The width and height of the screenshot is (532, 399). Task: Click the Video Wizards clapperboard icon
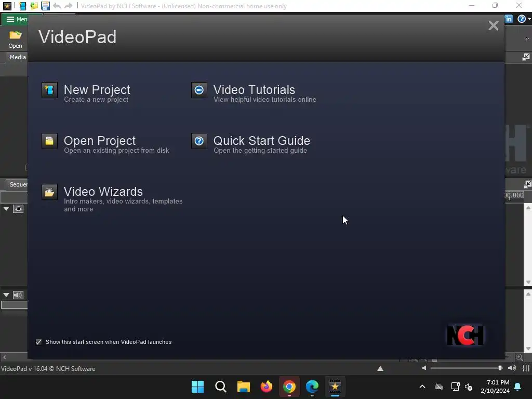point(49,192)
